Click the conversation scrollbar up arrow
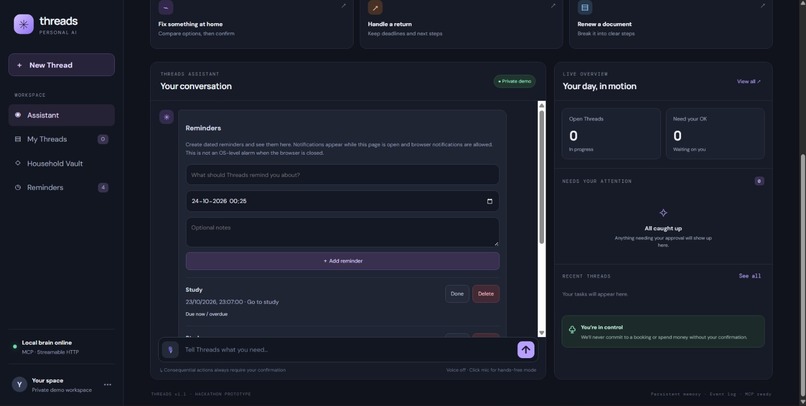This screenshot has width=806, height=406. (541, 105)
